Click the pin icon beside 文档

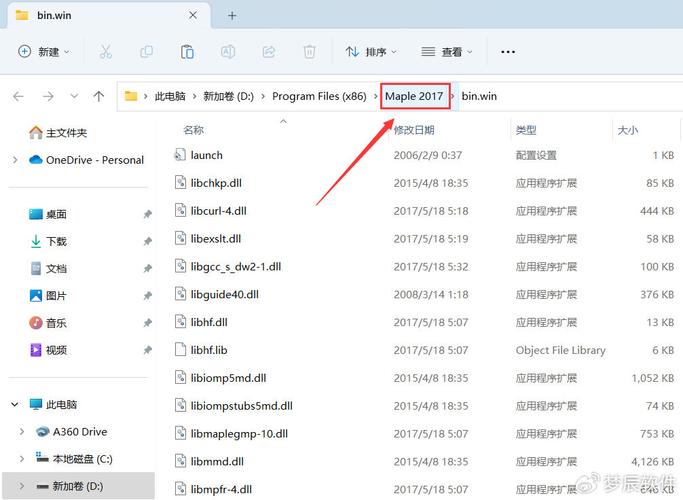(x=148, y=268)
